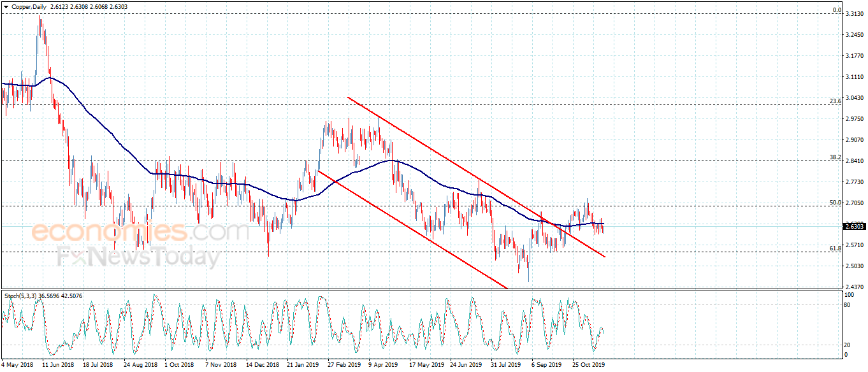Image resolution: width=868 pixels, height=372 pixels.
Task: Select the 50.0 Fibonacci level label
Action: pyautogui.click(x=835, y=203)
